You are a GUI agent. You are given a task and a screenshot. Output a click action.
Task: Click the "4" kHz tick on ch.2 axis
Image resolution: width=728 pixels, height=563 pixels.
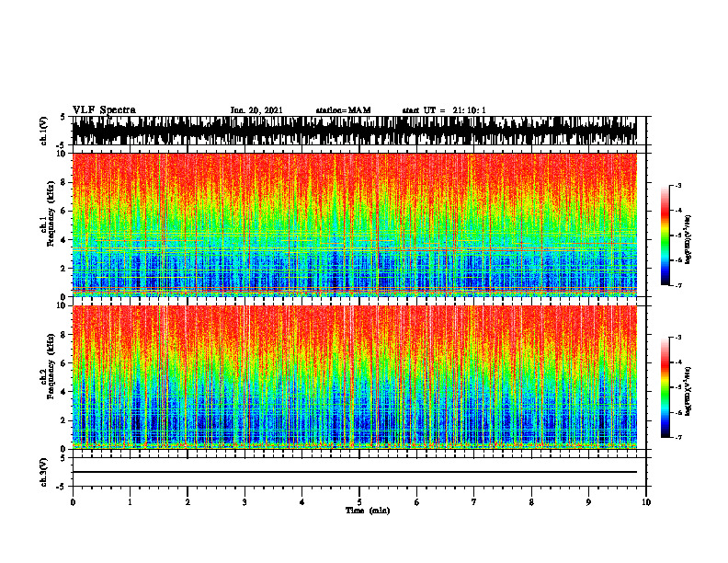point(64,392)
